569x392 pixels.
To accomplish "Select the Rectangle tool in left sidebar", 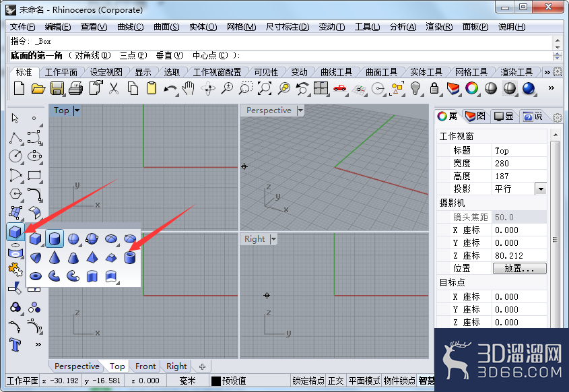I will (34, 175).
